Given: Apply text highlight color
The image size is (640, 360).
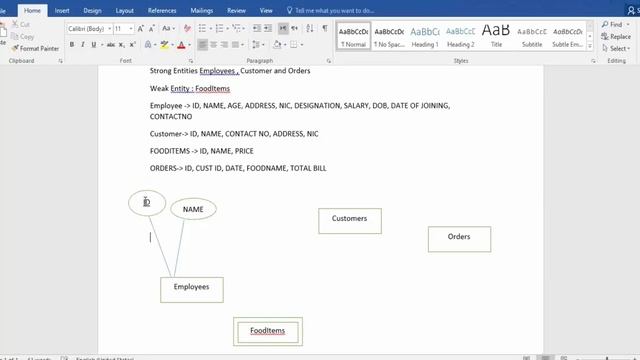Looking at the screenshot, I should 164,45.
